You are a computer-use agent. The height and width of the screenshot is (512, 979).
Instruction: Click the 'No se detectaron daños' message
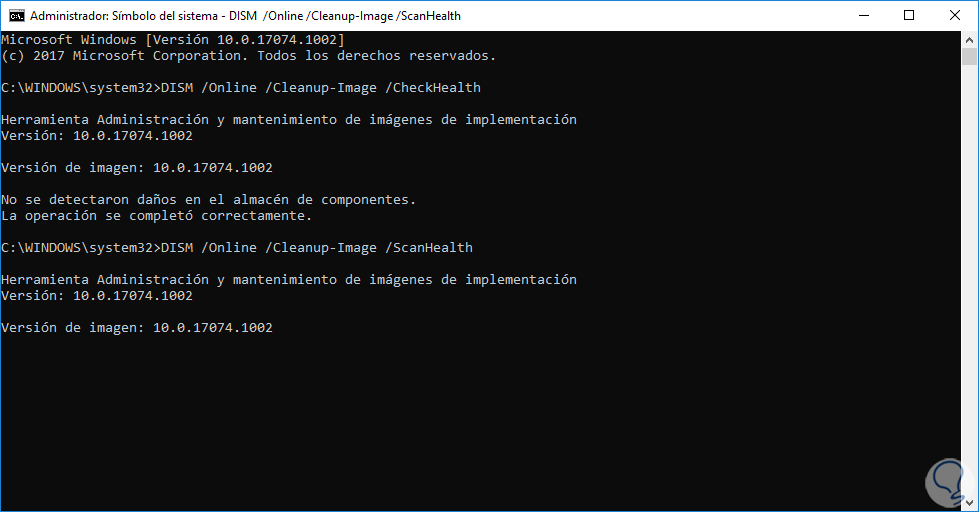coord(208,200)
